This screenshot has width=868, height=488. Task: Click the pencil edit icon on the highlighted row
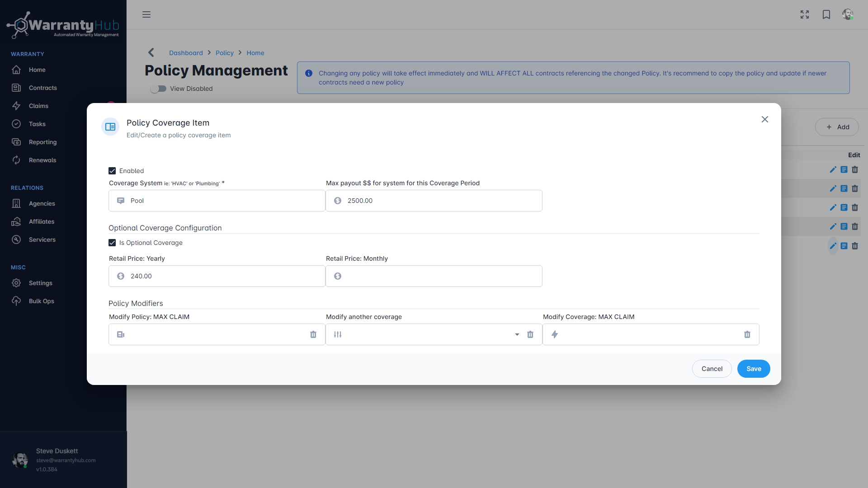point(833,246)
